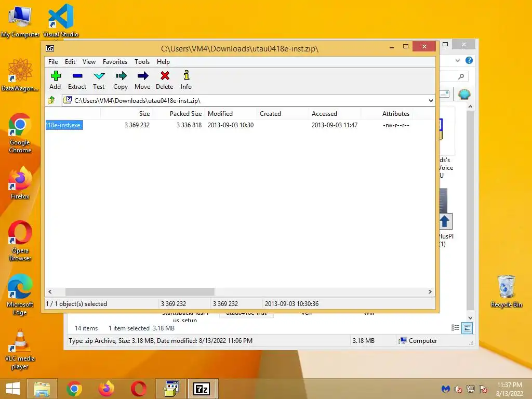
Task: Open File Explorer from taskbar
Action: click(x=42, y=389)
